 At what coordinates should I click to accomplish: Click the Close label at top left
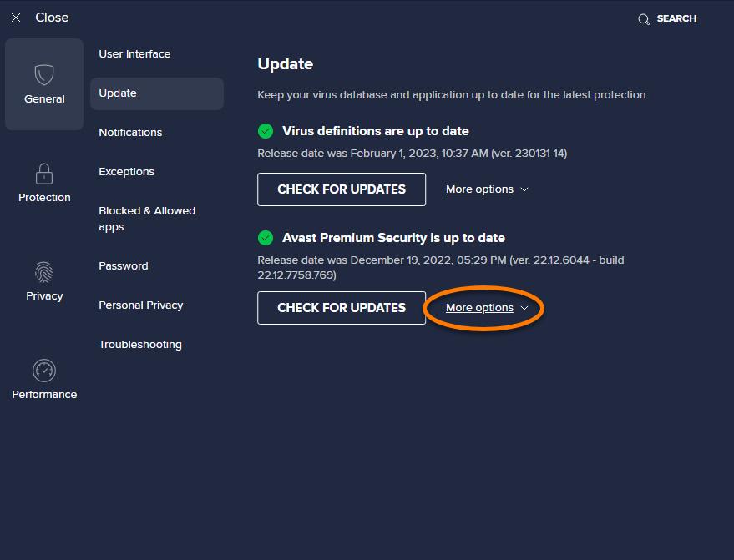(52, 18)
